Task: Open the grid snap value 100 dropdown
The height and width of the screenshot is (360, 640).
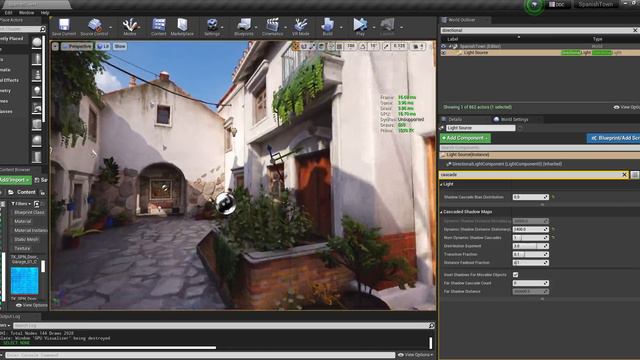Action: pos(351,46)
